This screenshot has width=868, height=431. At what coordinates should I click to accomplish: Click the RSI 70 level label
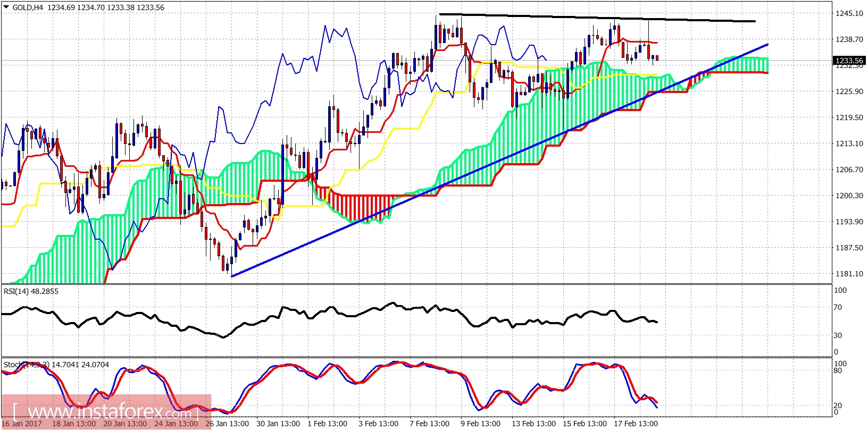pyautogui.click(x=838, y=307)
